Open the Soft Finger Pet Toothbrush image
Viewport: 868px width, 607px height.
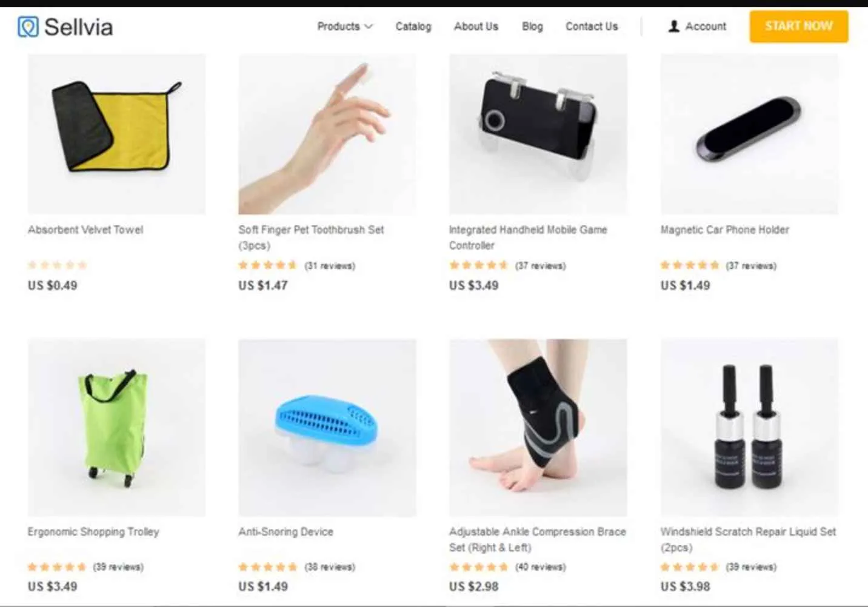point(327,134)
